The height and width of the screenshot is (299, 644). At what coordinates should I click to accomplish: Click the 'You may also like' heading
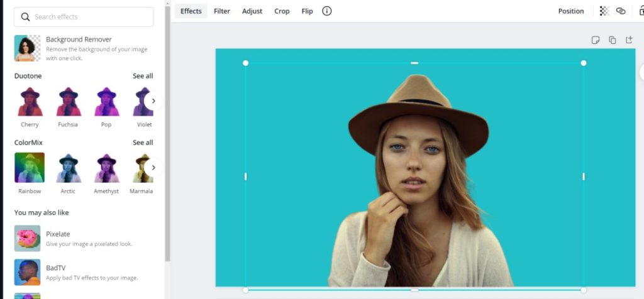coord(42,212)
